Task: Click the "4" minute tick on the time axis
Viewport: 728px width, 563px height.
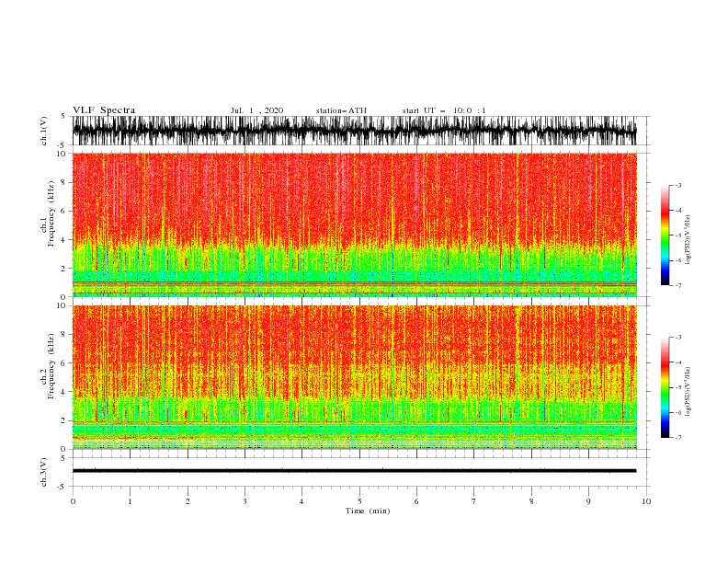Action: point(301,501)
